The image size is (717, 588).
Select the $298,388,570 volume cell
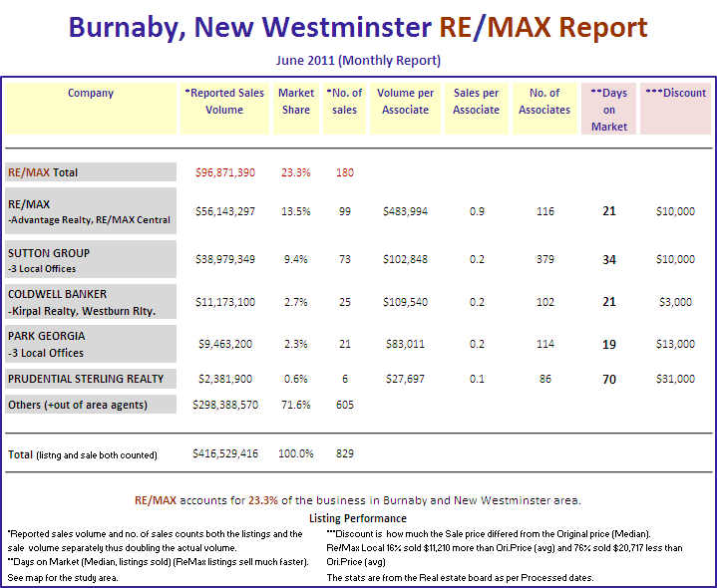pos(225,405)
